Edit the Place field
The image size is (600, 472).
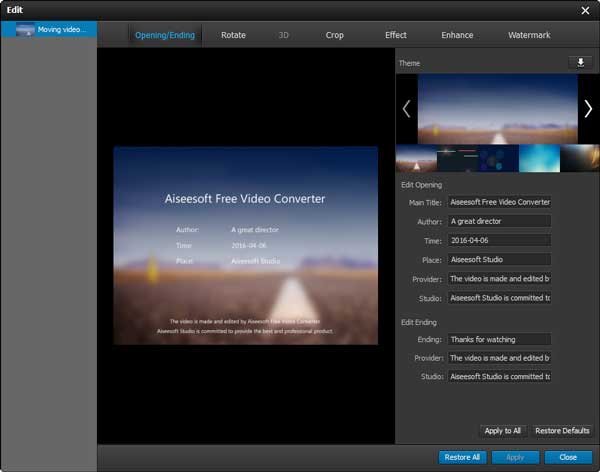[x=499, y=260]
